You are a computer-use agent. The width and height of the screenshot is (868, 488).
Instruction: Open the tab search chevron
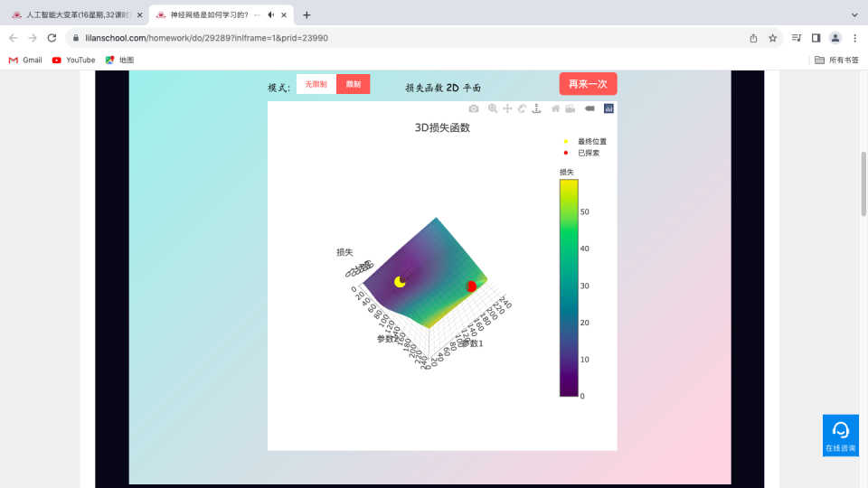pyautogui.click(x=854, y=15)
